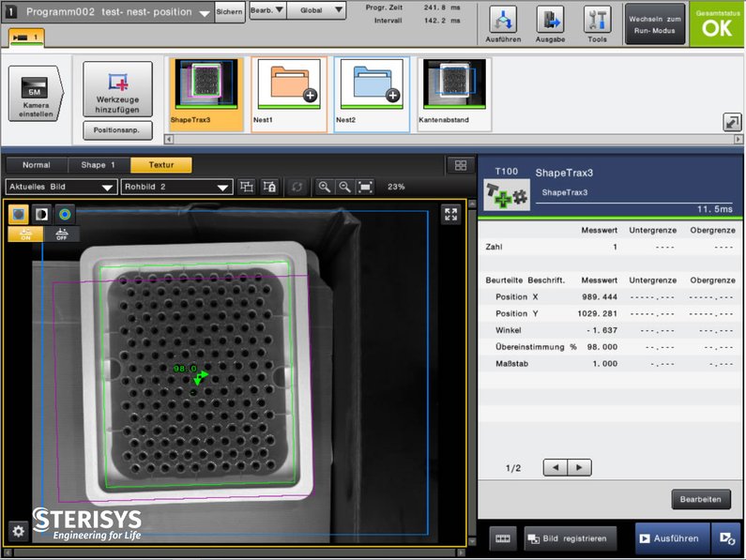Open the multi-view layout grid icon

460,165
